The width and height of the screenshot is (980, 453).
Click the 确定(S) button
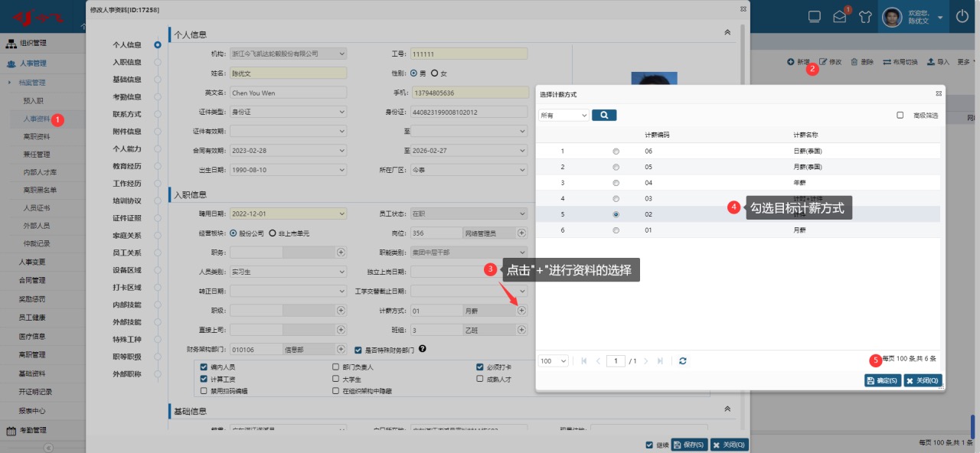coord(882,380)
